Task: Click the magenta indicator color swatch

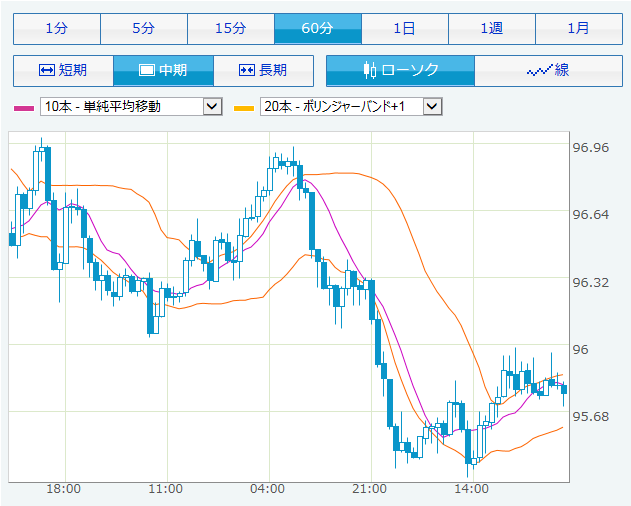Action: point(22,107)
